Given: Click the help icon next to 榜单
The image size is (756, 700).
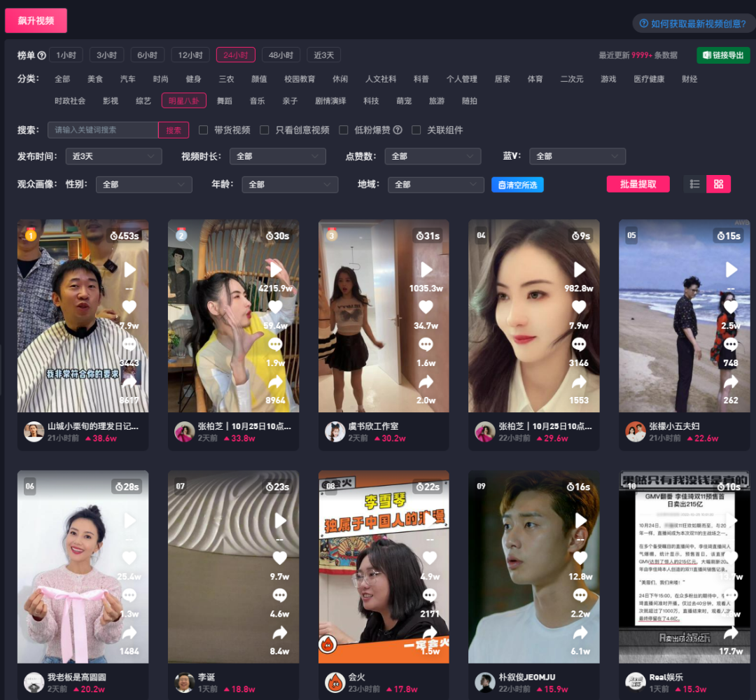Looking at the screenshot, I should (42, 55).
